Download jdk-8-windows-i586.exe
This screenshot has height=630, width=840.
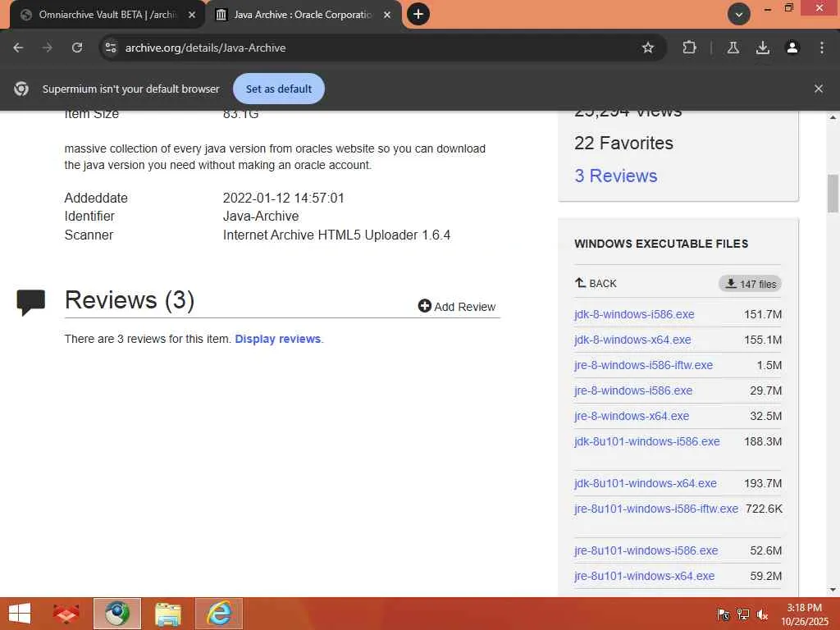coord(634,314)
